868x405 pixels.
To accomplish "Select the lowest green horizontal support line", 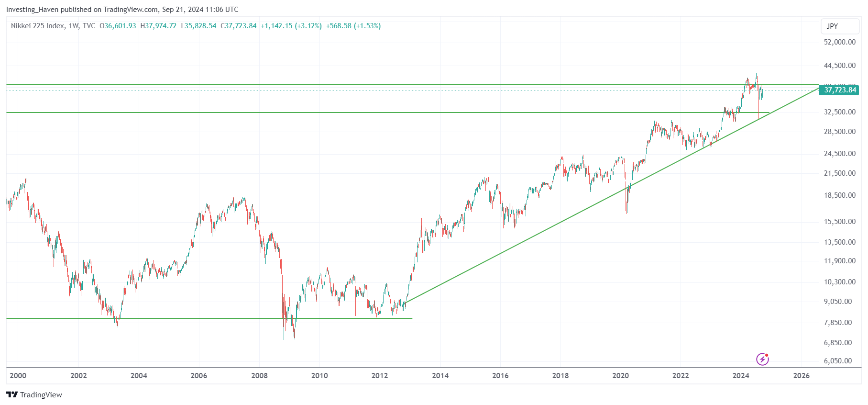I will click(209, 318).
